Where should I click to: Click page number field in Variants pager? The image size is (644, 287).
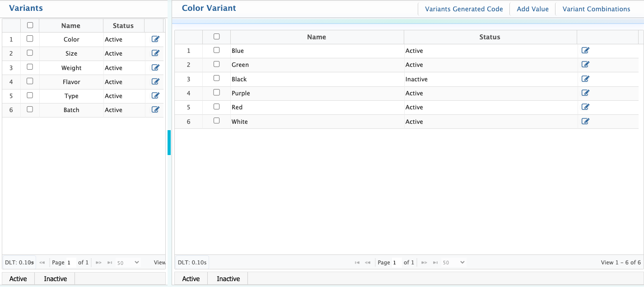tap(71, 263)
